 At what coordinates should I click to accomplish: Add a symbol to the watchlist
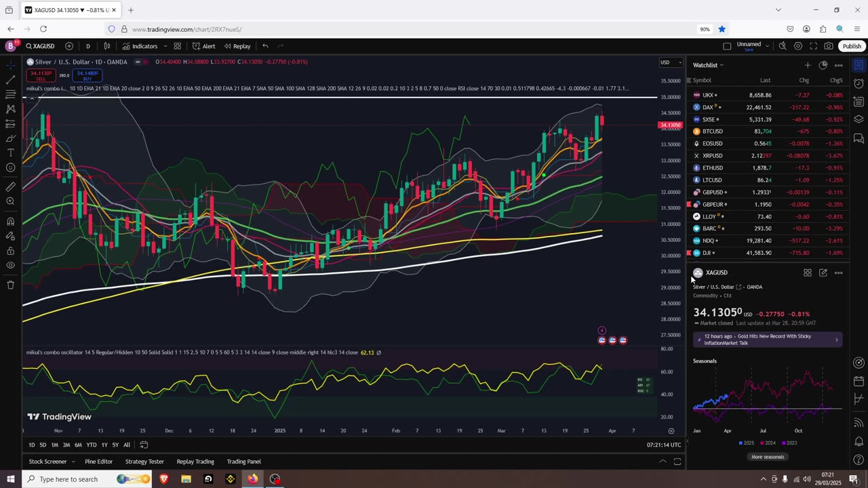[x=807, y=65]
